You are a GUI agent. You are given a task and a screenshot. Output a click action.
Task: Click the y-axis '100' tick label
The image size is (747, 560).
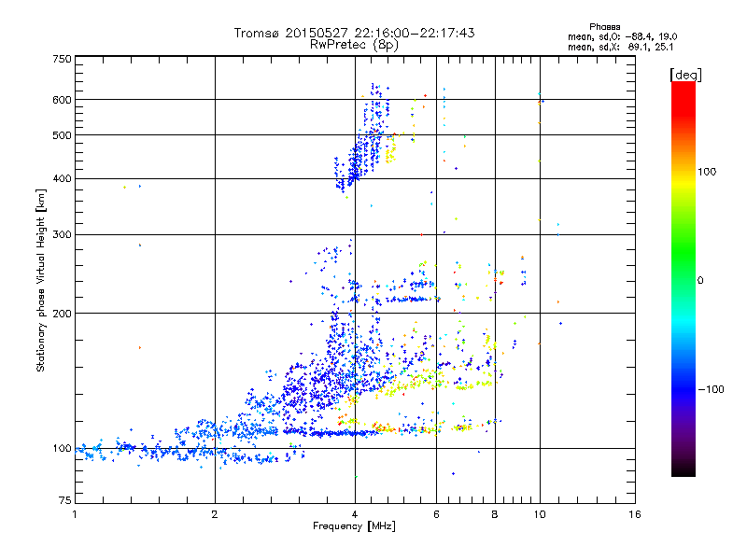(x=62, y=449)
